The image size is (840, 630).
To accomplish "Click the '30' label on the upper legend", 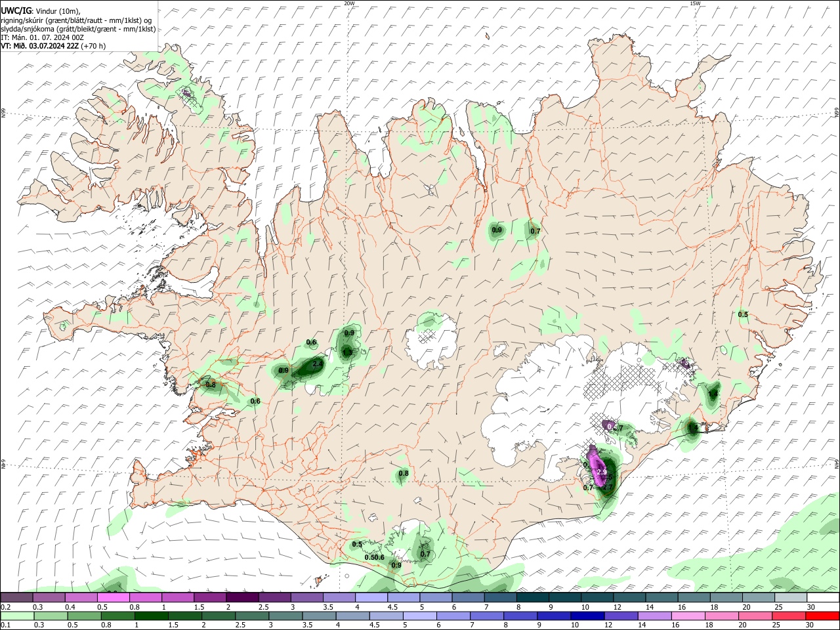I will (811, 607).
